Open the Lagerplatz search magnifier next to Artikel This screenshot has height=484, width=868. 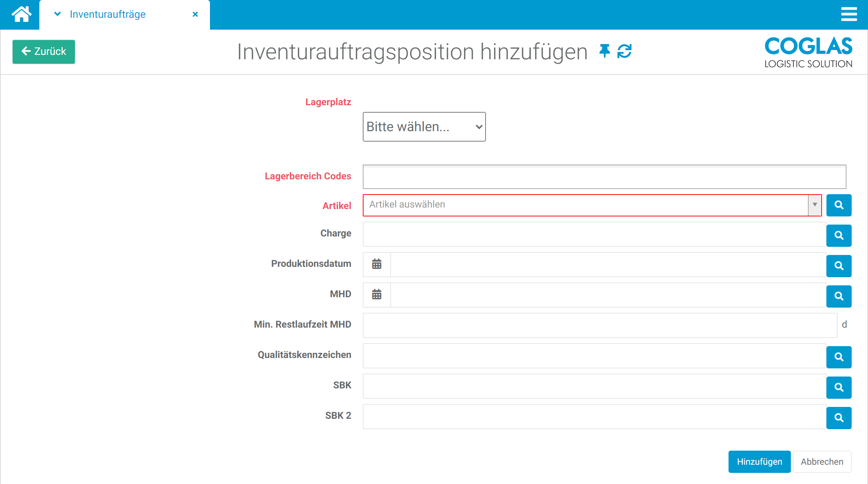click(839, 205)
